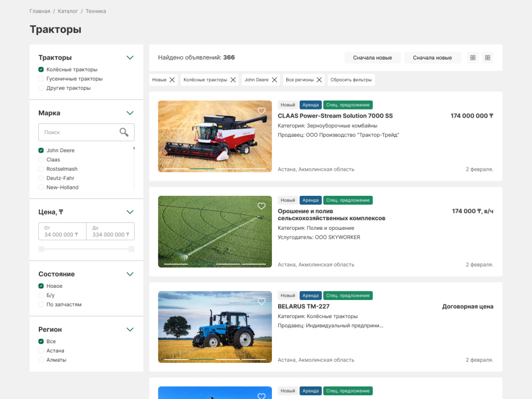Go to 'Главная' breadcrumb

tap(40, 11)
